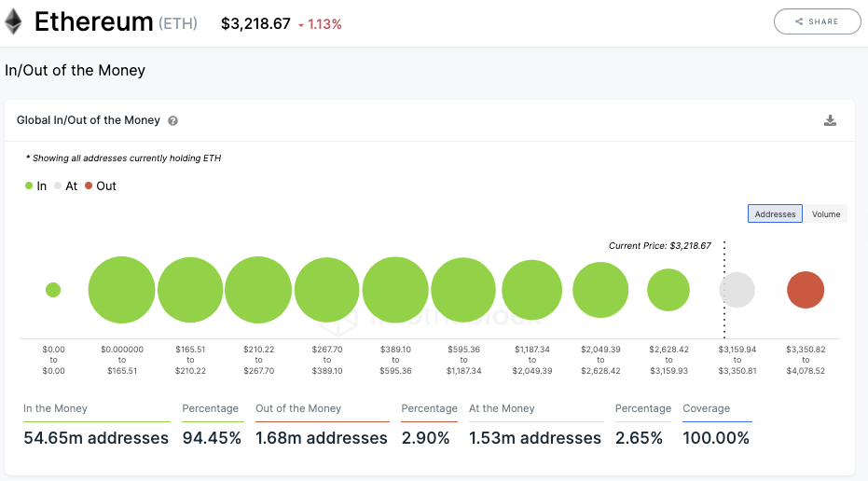Click the $3,159.94 to $3,350.81 axis label
868x481 pixels.
coord(737,360)
